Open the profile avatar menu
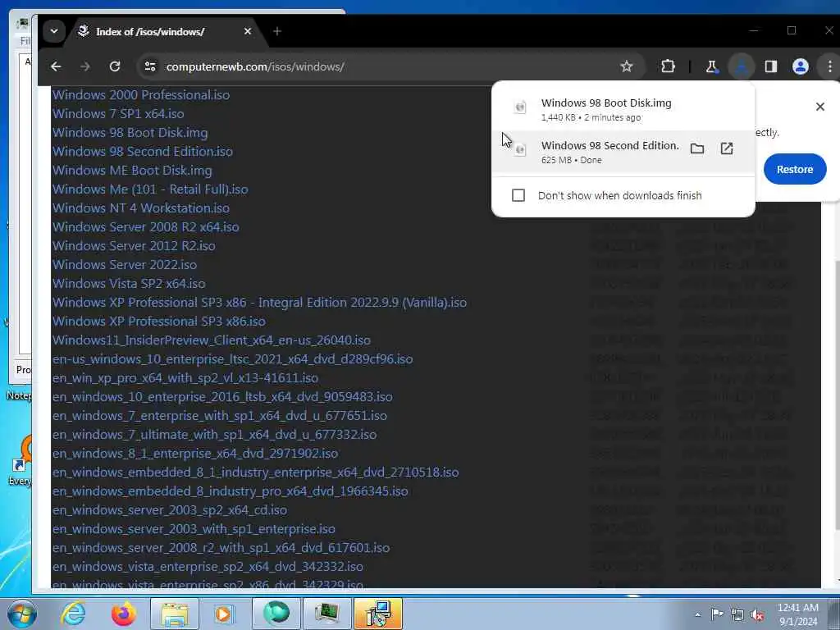840x630 pixels. point(801,66)
